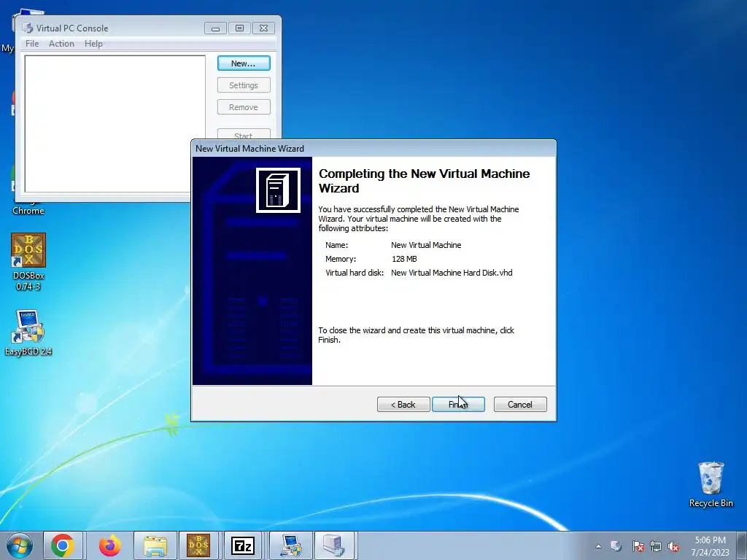Click the wizard title bar text
This screenshot has height=560, width=747.
tap(249, 149)
